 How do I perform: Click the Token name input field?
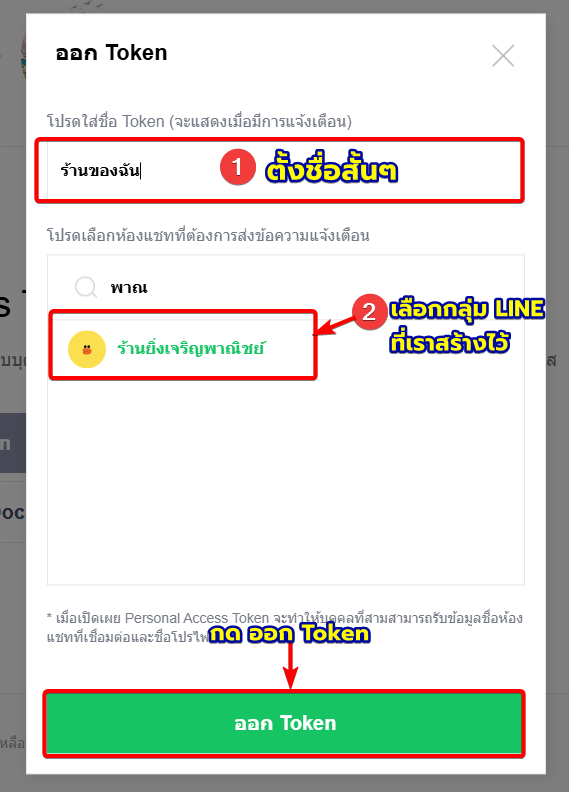point(285,170)
